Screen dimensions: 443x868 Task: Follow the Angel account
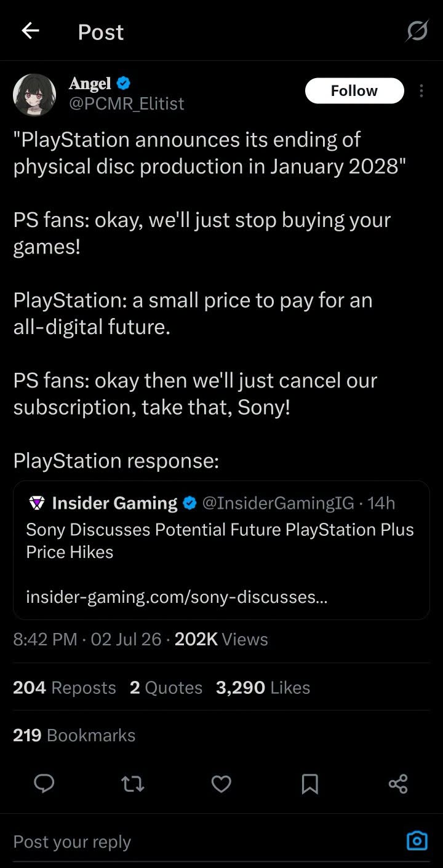pos(354,90)
